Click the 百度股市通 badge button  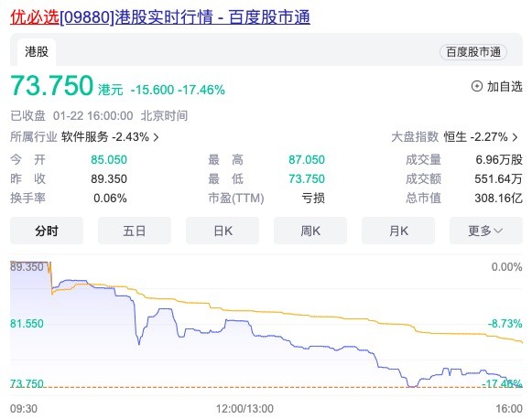(x=473, y=52)
